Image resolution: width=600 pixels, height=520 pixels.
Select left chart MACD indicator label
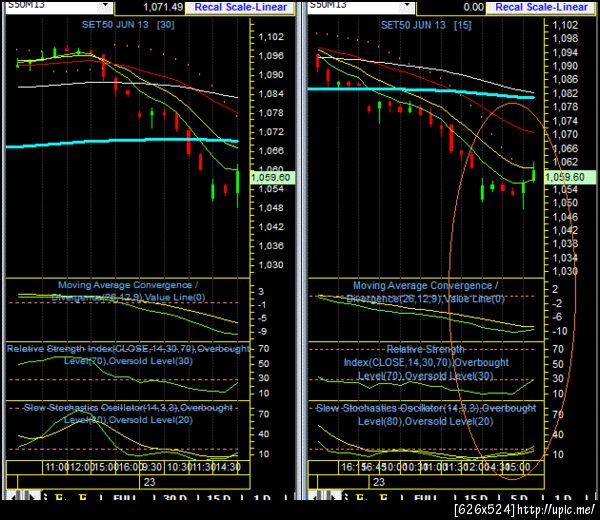coord(128,291)
